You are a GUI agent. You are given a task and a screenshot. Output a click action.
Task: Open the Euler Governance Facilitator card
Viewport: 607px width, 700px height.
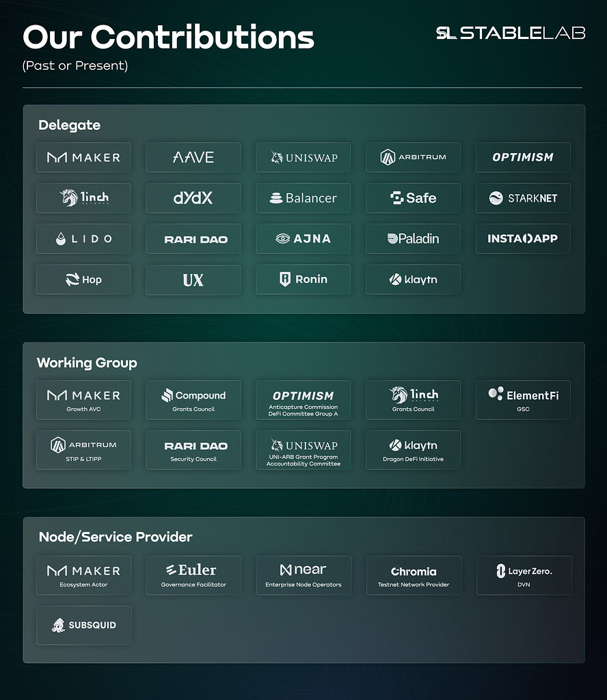tap(193, 575)
